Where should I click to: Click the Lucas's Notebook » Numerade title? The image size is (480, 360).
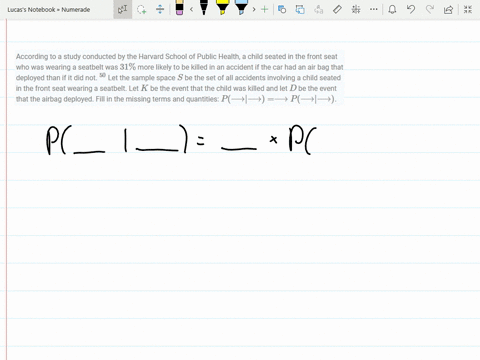click(49, 10)
